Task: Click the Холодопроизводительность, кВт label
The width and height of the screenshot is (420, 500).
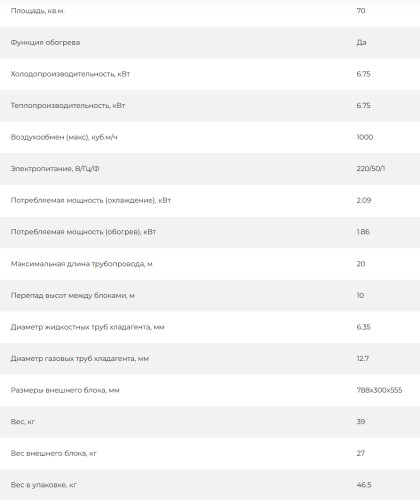Action: tap(70, 74)
